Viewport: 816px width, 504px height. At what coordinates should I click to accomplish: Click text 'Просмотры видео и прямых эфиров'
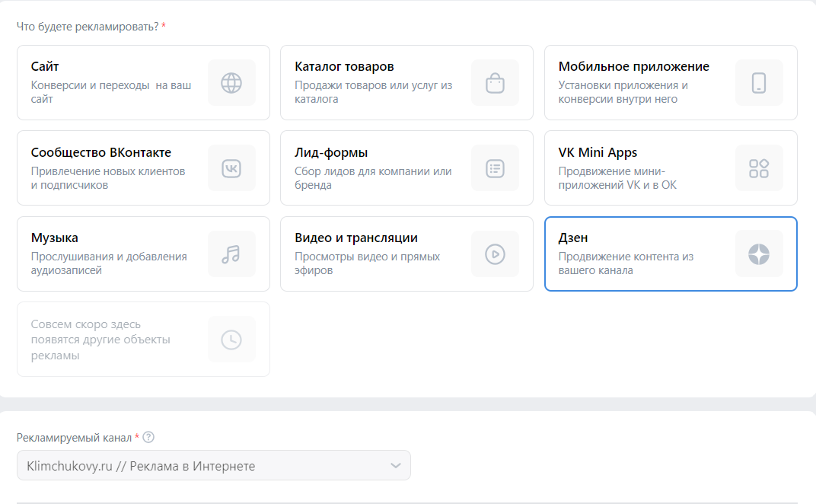(367, 263)
